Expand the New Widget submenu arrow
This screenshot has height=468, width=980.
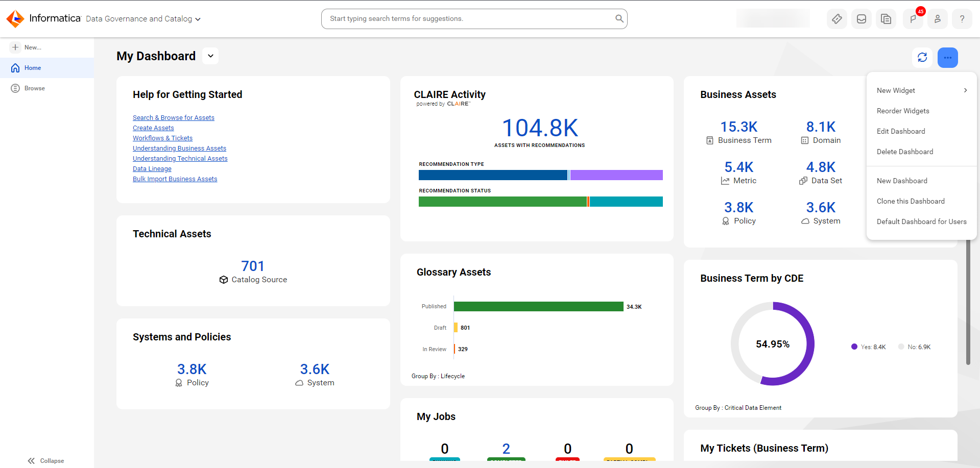(965, 90)
